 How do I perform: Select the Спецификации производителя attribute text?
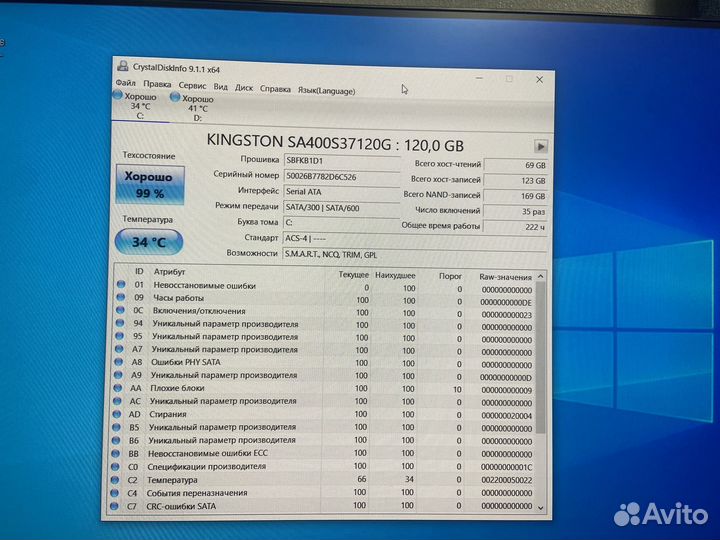tap(206, 467)
